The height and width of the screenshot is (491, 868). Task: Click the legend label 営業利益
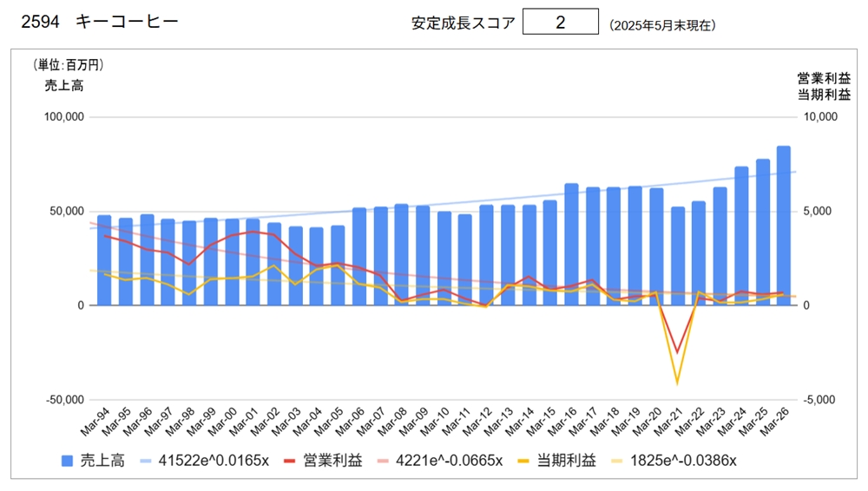[x=332, y=461]
